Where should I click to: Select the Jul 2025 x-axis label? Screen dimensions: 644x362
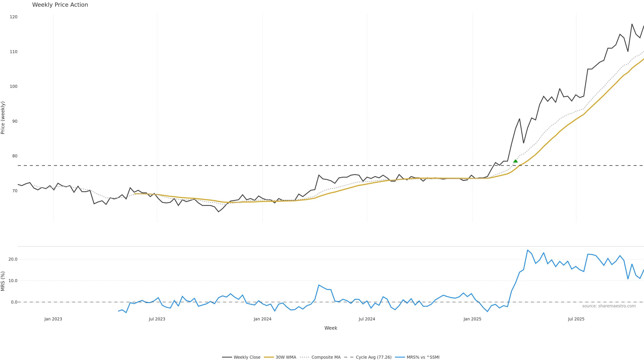point(576,319)
